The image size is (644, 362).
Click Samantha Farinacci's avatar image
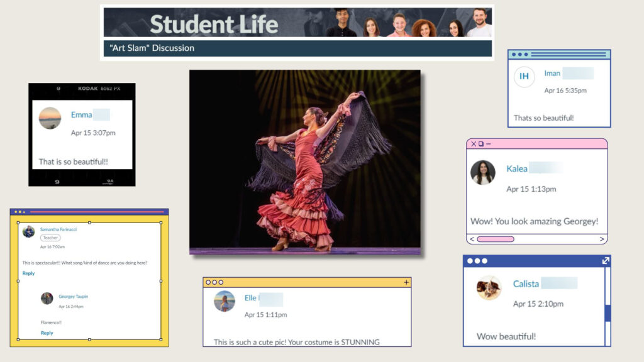pyautogui.click(x=29, y=232)
